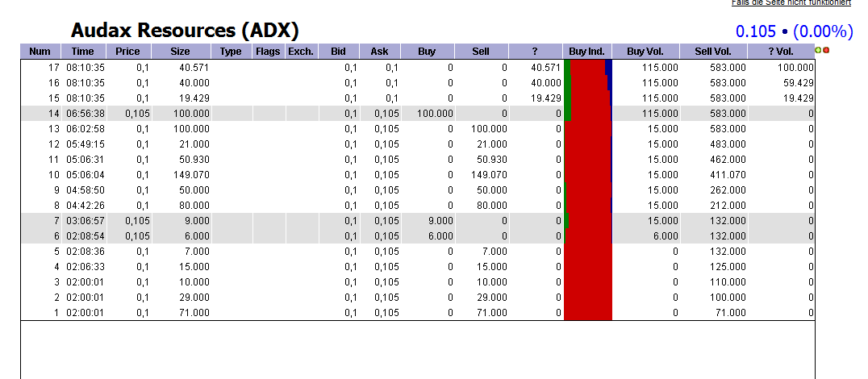Click Sell value 7.000 in row 5
Viewport: 868px width, 379px height.
(x=495, y=252)
